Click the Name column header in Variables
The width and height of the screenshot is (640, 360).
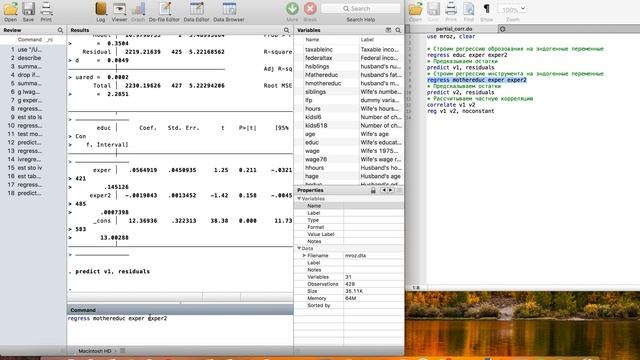(x=312, y=40)
